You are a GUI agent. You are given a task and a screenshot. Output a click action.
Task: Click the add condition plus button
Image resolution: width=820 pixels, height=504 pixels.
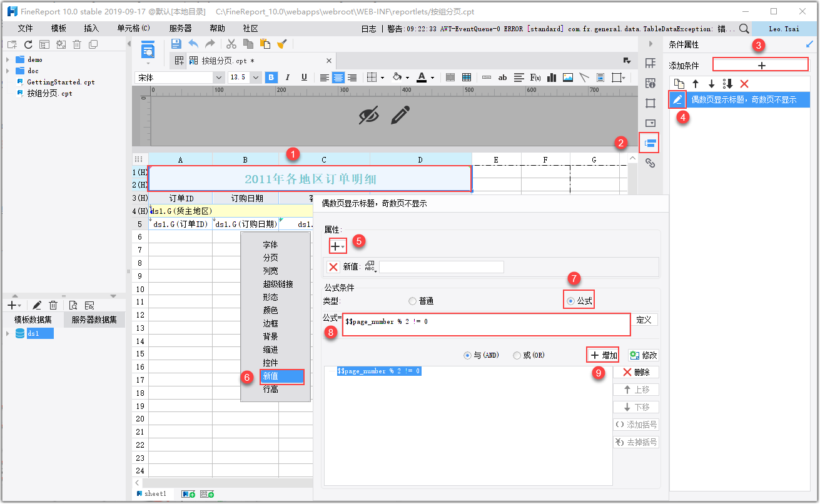click(761, 65)
